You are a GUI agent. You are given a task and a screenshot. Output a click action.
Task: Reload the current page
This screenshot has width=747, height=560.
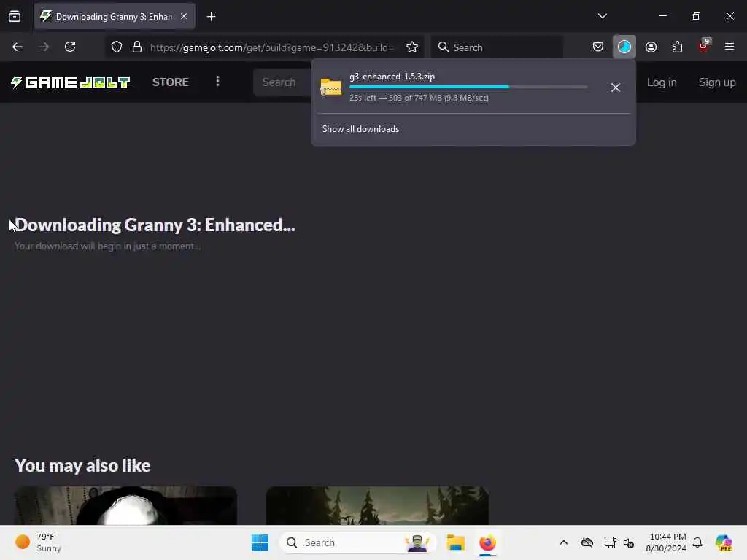click(x=70, y=47)
